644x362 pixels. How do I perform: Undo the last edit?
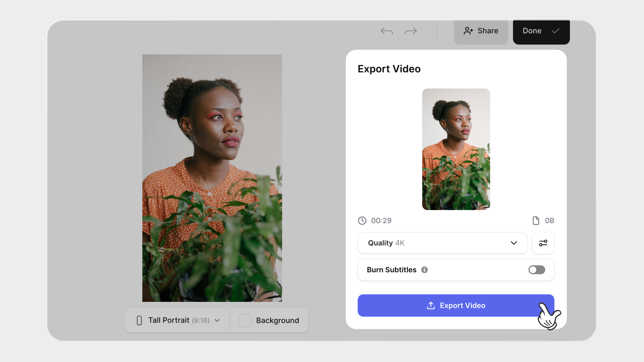(x=387, y=31)
